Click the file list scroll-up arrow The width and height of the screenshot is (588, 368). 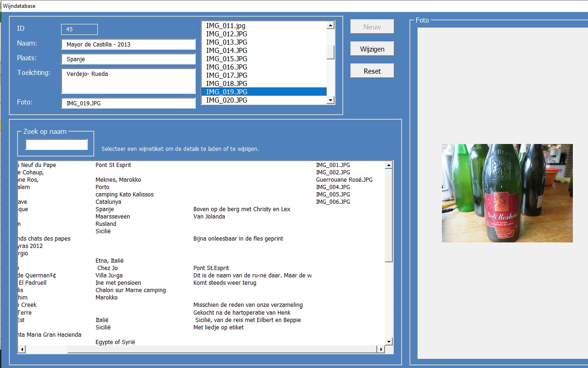click(330, 25)
